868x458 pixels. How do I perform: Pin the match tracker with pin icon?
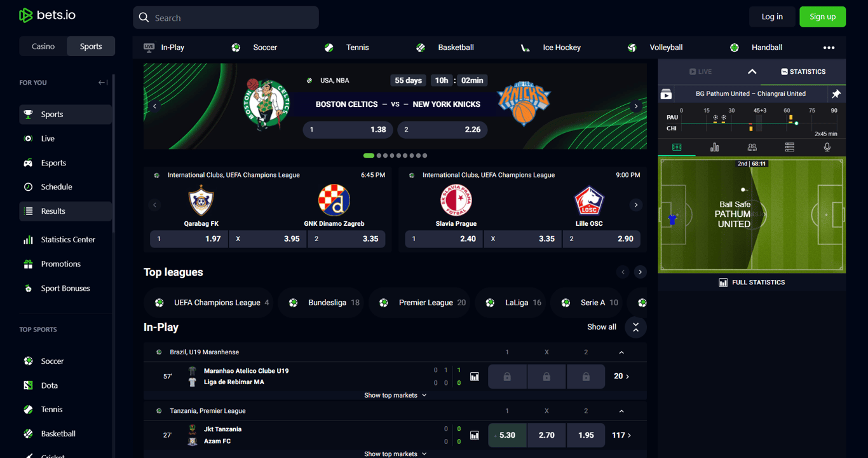836,94
